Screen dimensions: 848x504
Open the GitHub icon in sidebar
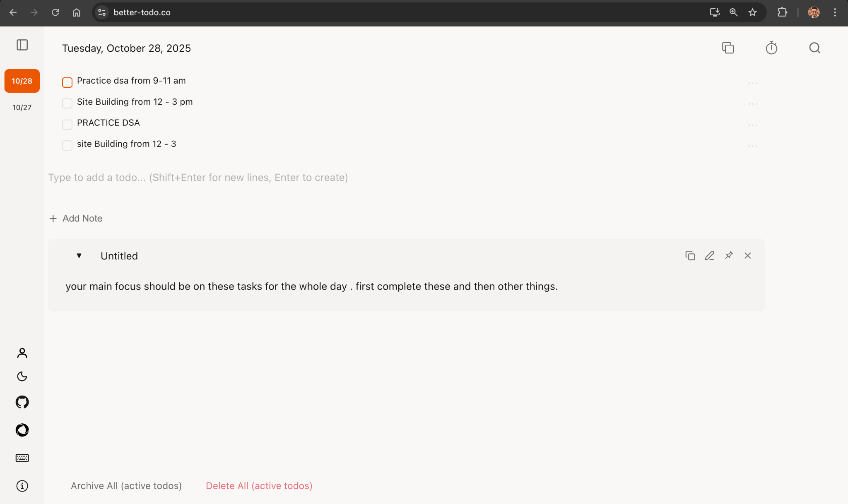tap(22, 402)
